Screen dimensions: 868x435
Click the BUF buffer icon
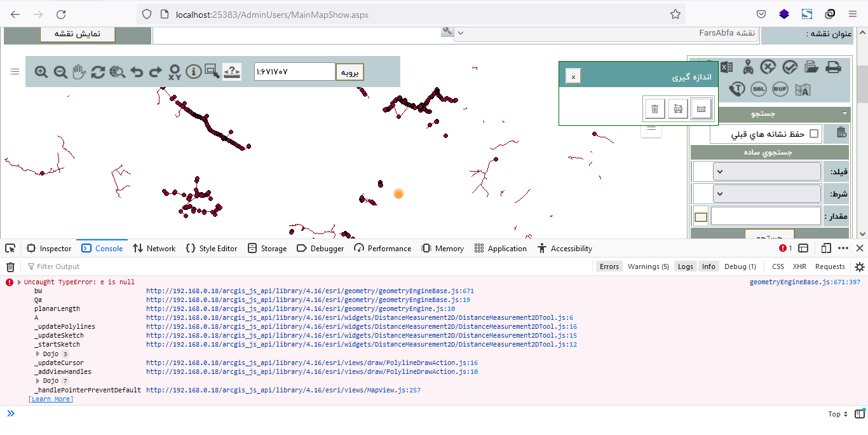click(x=780, y=89)
